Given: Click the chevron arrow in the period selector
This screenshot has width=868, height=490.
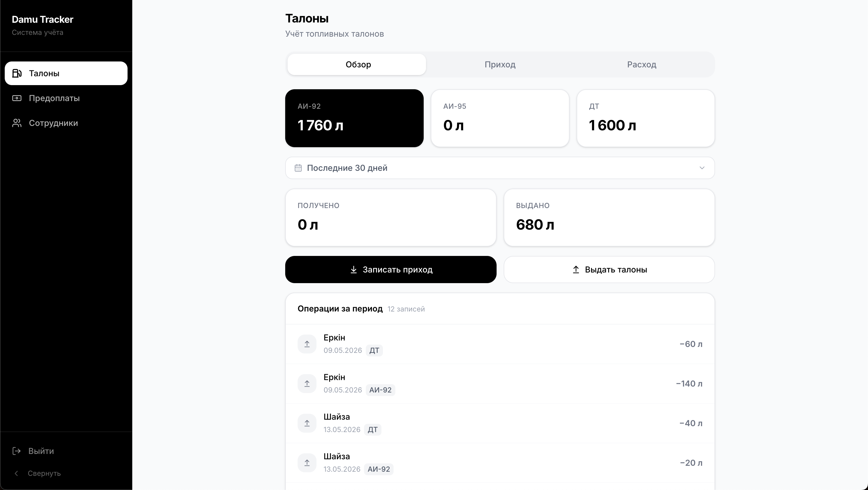Looking at the screenshot, I should point(702,168).
